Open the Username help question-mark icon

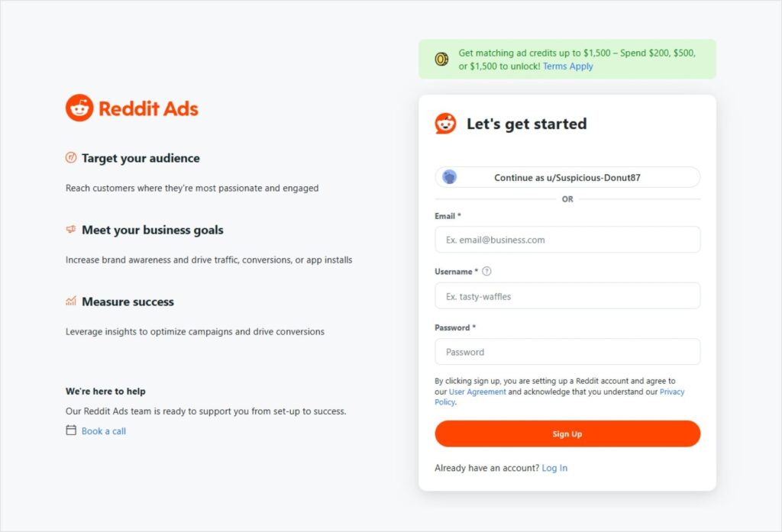[486, 271]
